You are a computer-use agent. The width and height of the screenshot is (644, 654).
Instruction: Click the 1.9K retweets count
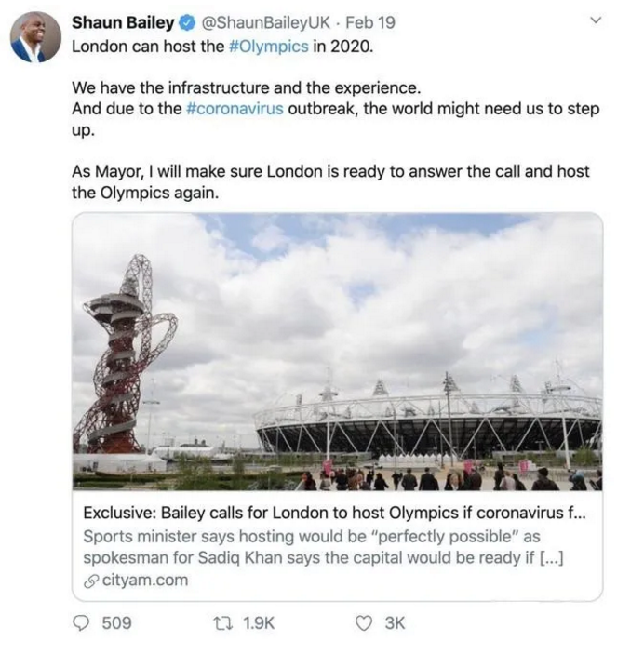point(259,623)
